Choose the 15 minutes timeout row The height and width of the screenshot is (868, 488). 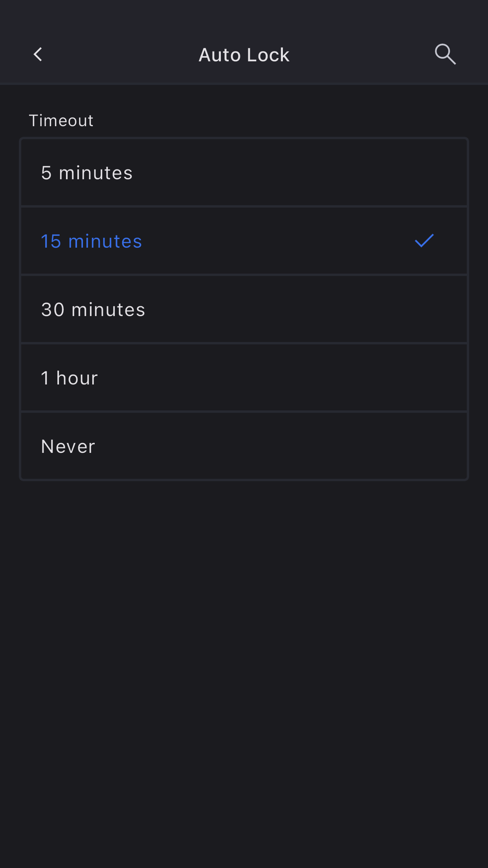[x=244, y=241]
